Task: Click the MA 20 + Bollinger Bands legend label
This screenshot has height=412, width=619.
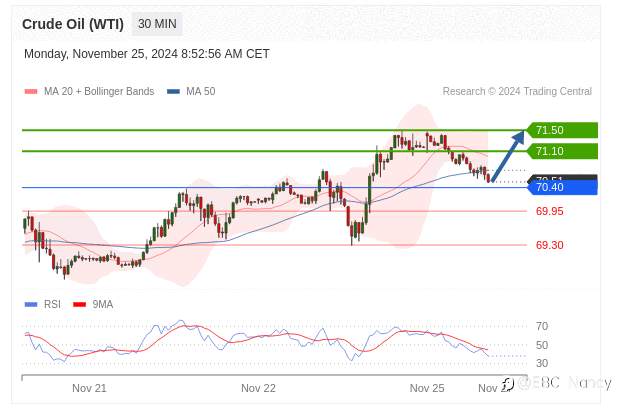Action: (99, 92)
